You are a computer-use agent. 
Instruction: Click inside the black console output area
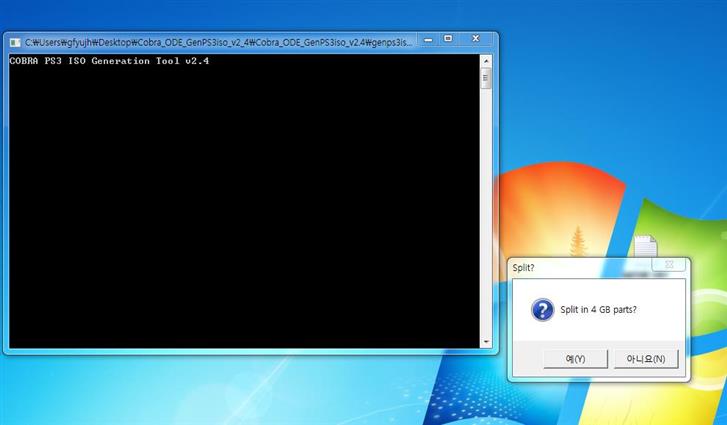point(240,200)
